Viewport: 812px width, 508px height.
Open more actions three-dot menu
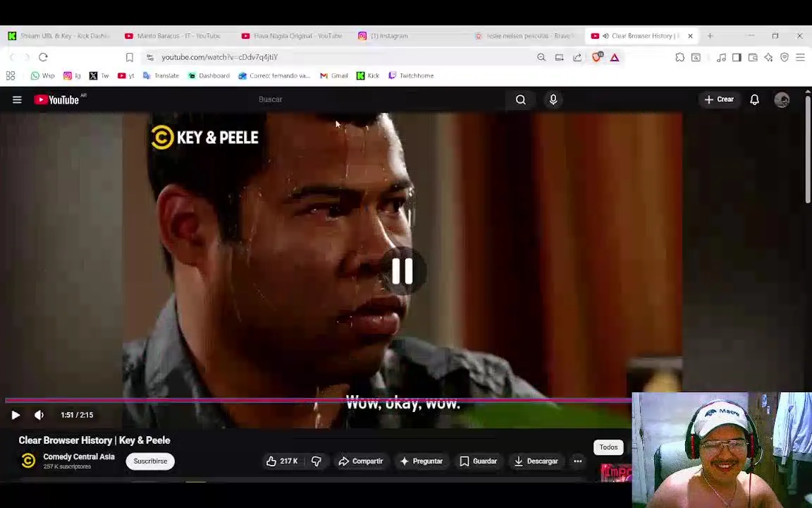tap(577, 461)
